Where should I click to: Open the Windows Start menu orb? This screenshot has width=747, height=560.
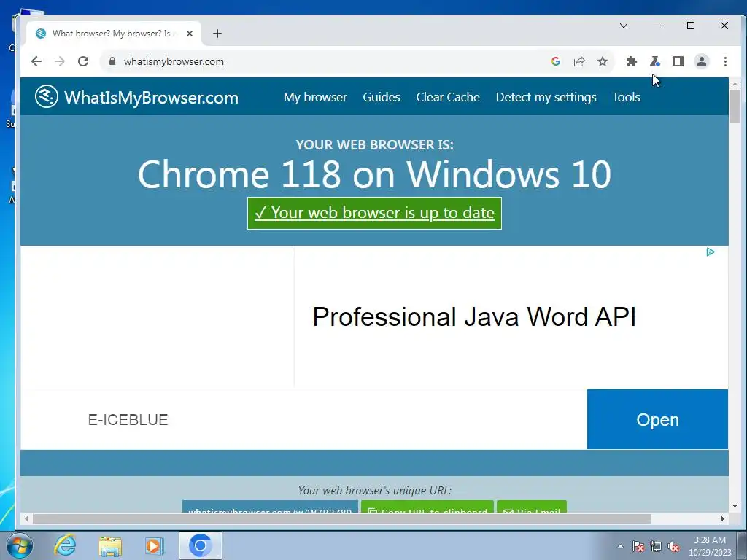(x=20, y=545)
